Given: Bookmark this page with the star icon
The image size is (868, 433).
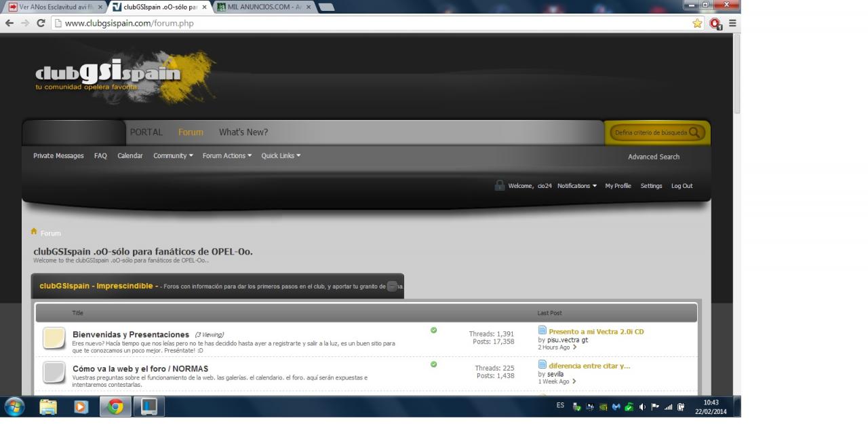Looking at the screenshot, I should pos(697,23).
